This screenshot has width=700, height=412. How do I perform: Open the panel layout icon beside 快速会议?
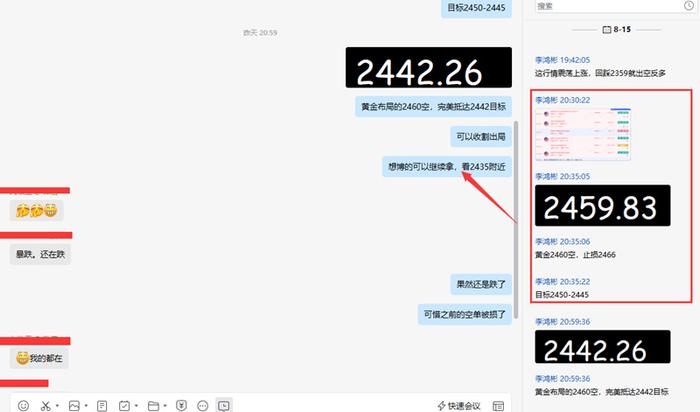(x=498, y=405)
